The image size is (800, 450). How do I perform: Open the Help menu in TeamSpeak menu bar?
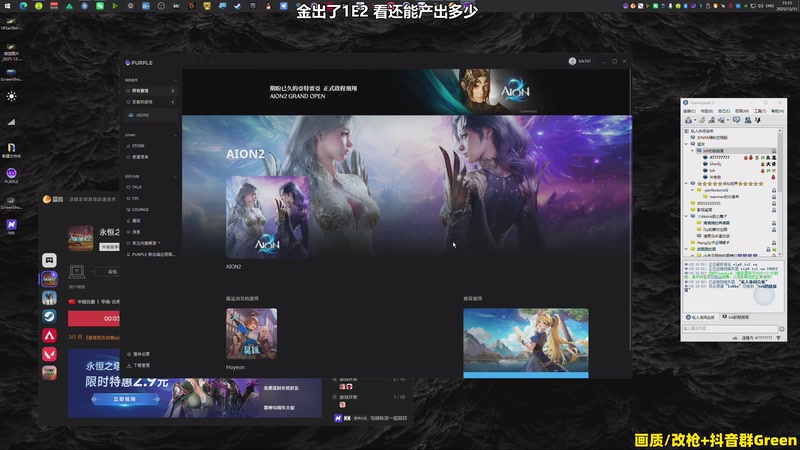[777, 111]
